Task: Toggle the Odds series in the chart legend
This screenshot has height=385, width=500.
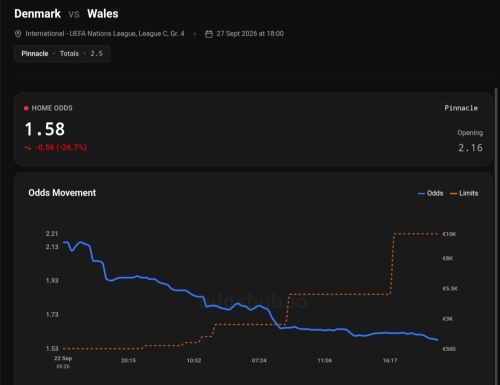Action: pos(431,193)
